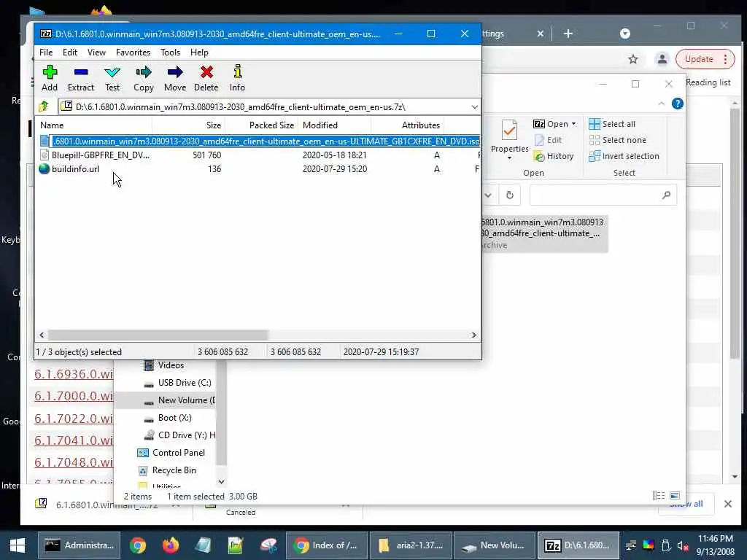Sort by Modified column
Screen dimensions: 747x560
point(334,125)
